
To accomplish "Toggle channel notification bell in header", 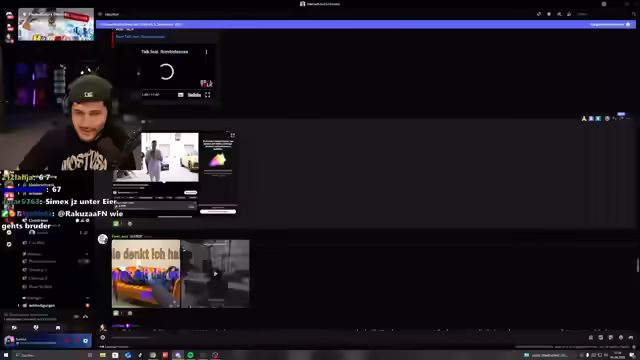I will click(549, 14).
